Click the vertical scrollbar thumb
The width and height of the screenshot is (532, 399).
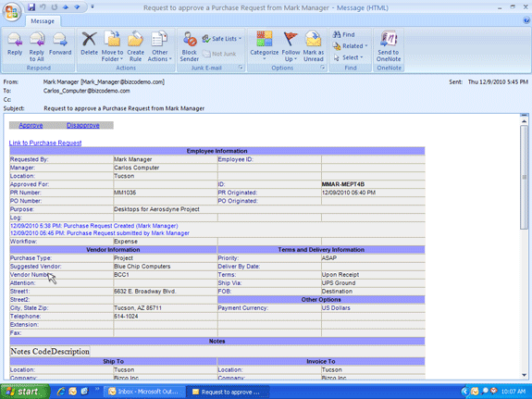click(525, 177)
